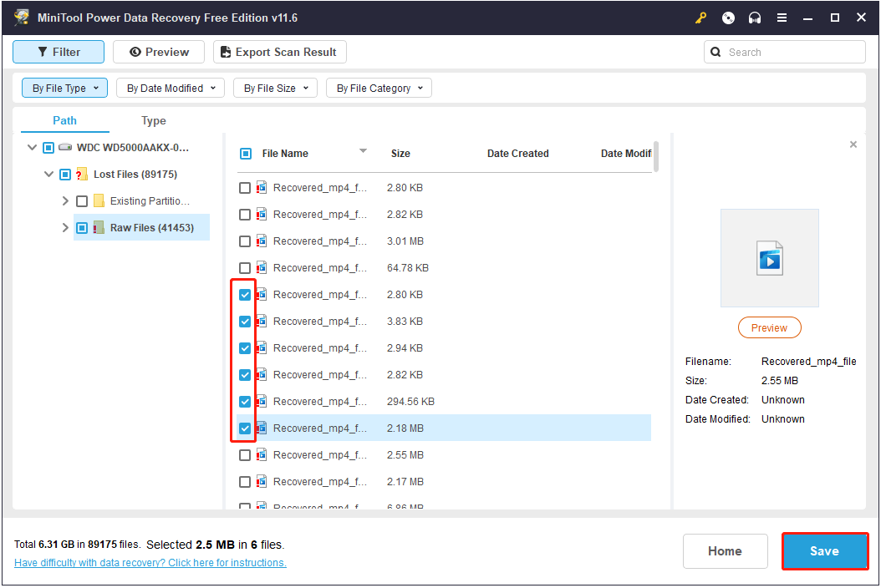This screenshot has height=588, width=881.
Task: Uncheck the 2.94 KB file checkbox
Action: pos(245,349)
